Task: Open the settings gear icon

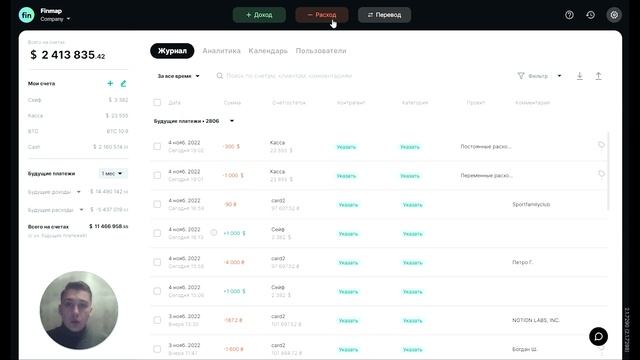Action: pyautogui.click(x=614, y=15)
